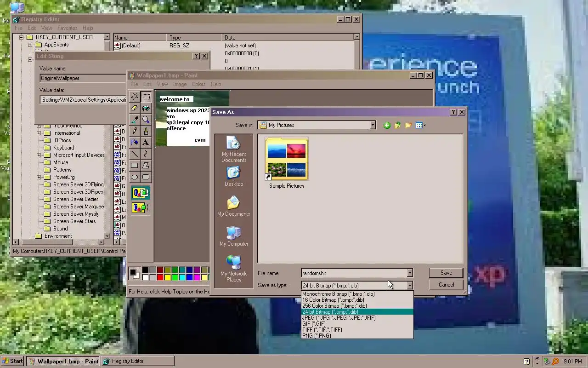
Task: Click the Start button
Action: tap(12, 361)
